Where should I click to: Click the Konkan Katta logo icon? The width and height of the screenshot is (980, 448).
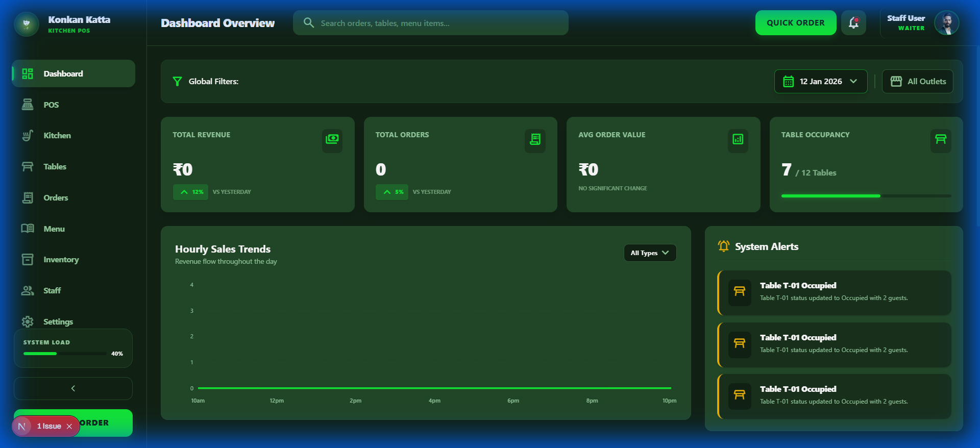click(x=27, y=24)
